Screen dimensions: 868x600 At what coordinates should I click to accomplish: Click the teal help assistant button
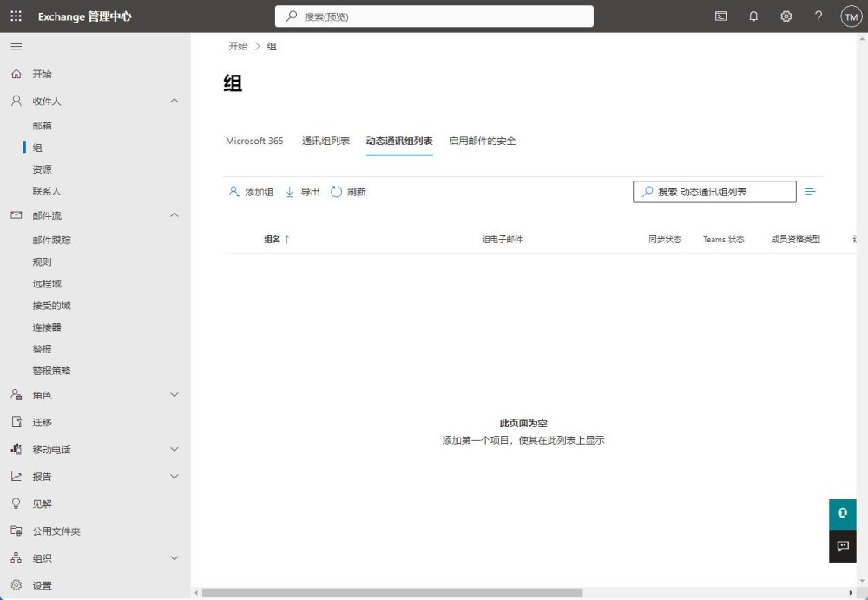tap(842, 514)
